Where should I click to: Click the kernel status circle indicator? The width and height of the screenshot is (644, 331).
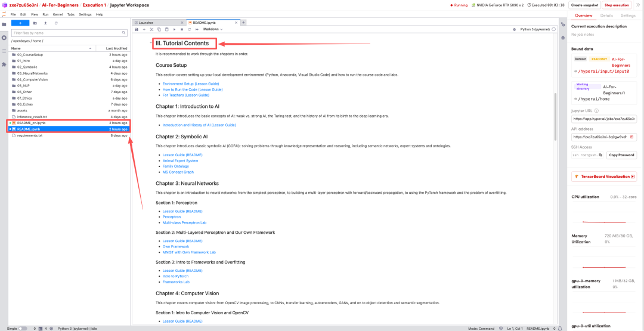click(553, 30)
